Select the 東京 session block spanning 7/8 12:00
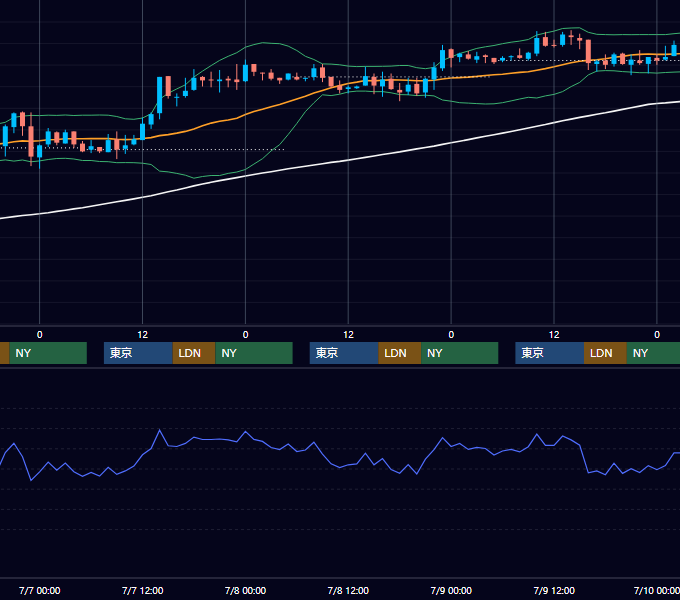This screenshot has width=680, height=600. point(344,353)
